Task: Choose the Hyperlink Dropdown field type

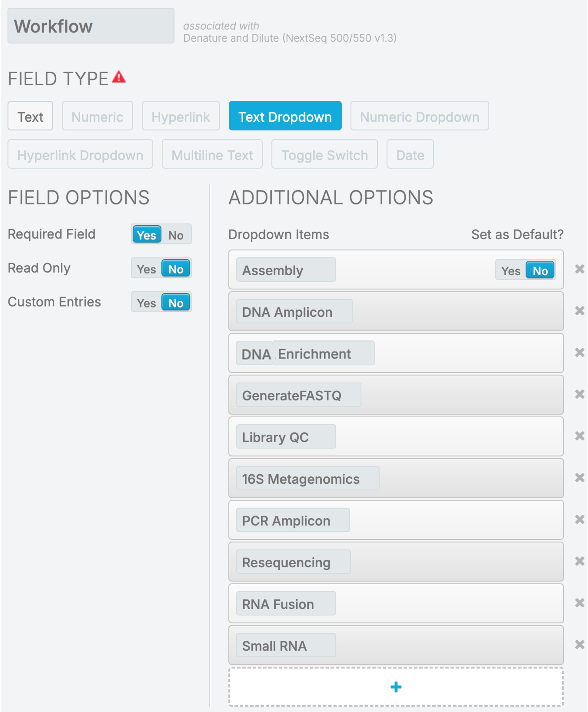Action: coord(80,154)
